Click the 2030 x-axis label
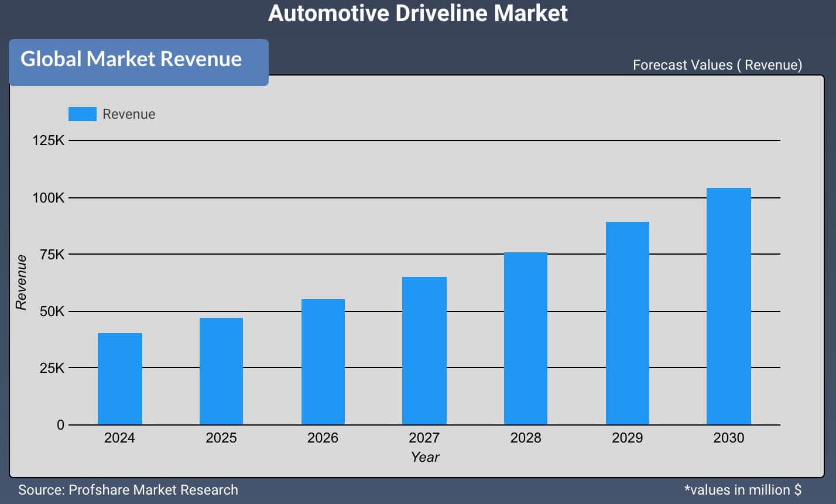 click(x=729, y=438)
